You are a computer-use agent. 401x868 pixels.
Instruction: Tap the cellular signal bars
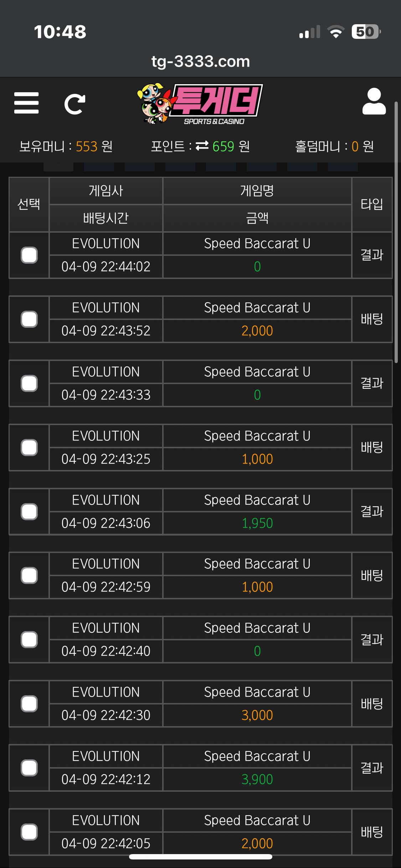pos(310,32)
